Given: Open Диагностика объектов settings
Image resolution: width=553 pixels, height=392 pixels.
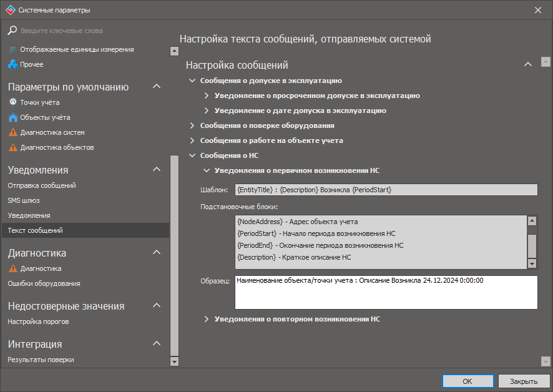Looking at the screenshot, I should click(57, 147).
